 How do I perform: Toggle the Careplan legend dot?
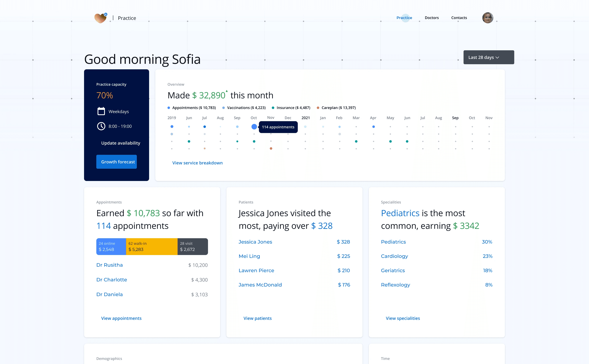point(318,108)
